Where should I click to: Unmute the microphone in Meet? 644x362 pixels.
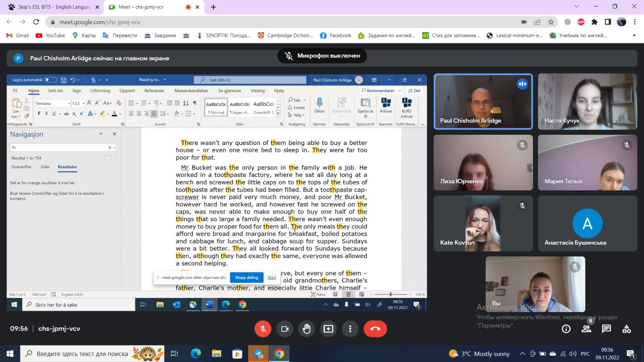pyautogui.click(x=263, y=329)
